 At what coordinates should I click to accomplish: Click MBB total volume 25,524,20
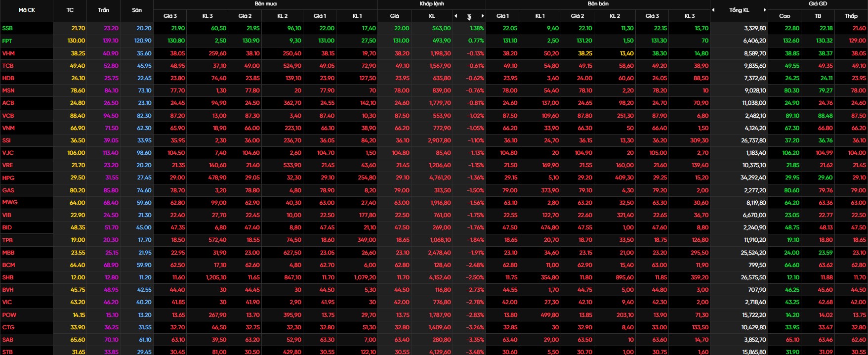(754, 253)
